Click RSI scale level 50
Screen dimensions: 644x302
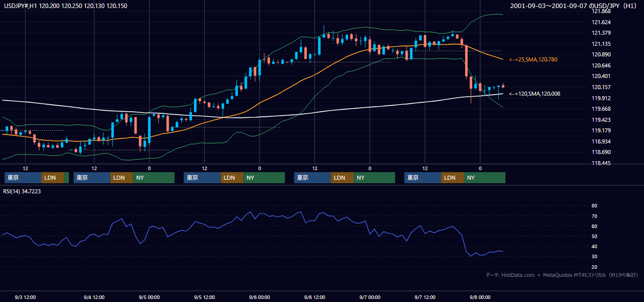(594, 236)
